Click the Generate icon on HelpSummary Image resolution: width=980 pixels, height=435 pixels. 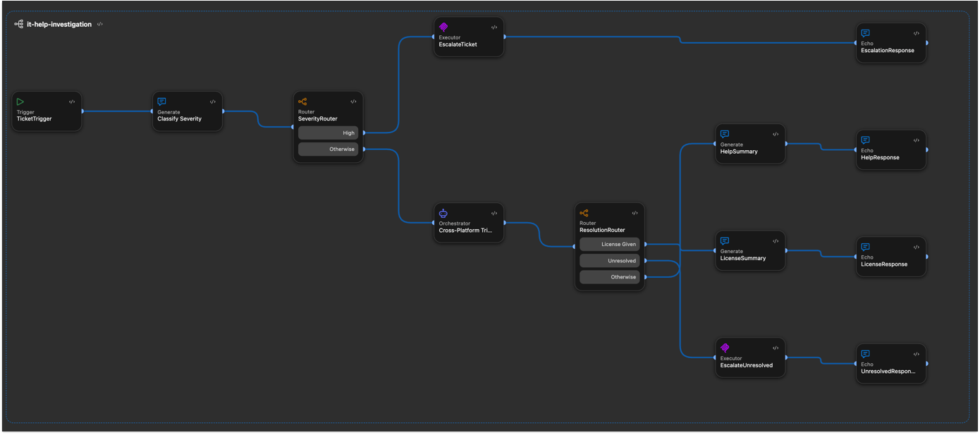point(725,134)
